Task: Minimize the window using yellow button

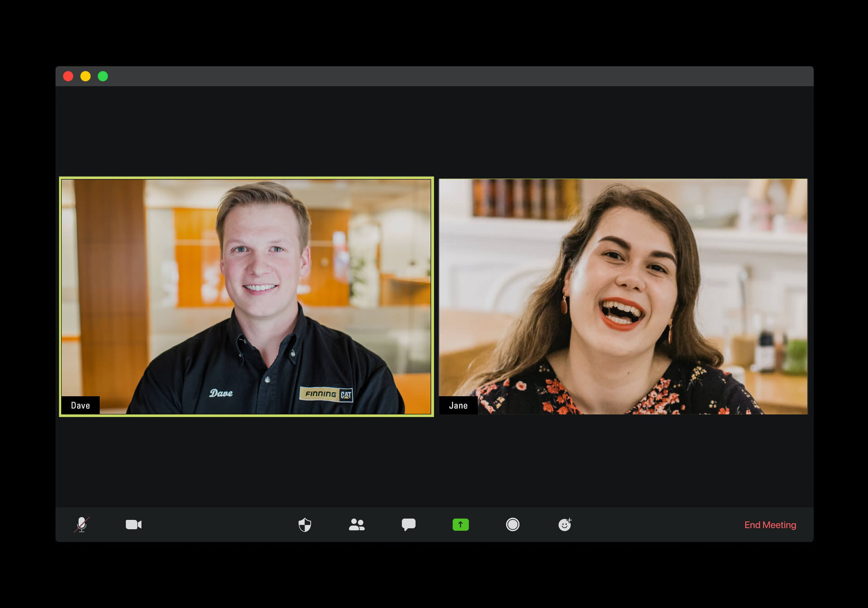Action: pos(86,76)
